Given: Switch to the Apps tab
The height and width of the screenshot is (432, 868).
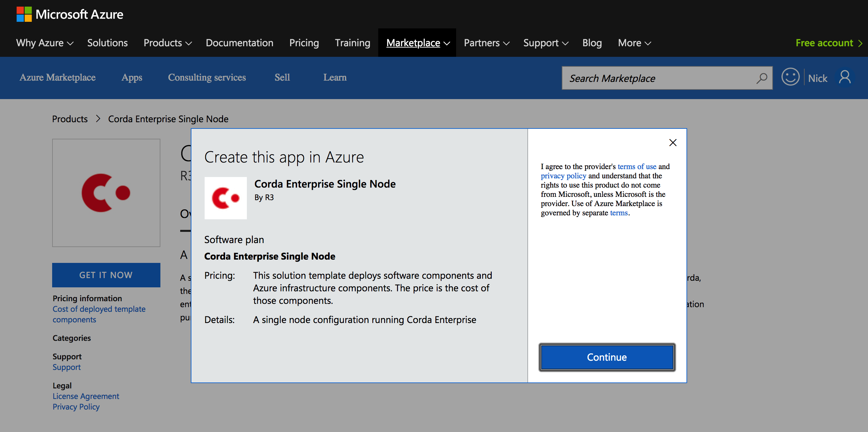Looking at the screenshot, I should pyautogui.click(x=132, y=77).
